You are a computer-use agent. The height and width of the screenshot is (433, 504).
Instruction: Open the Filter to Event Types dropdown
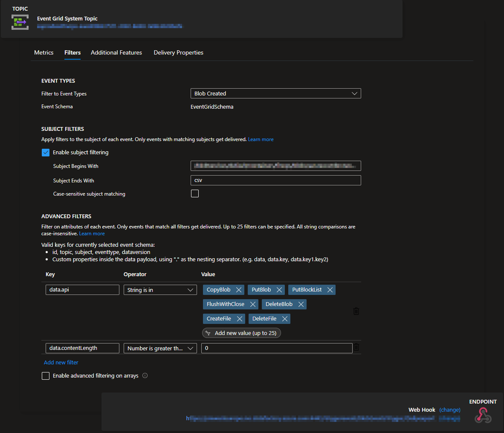275,93
